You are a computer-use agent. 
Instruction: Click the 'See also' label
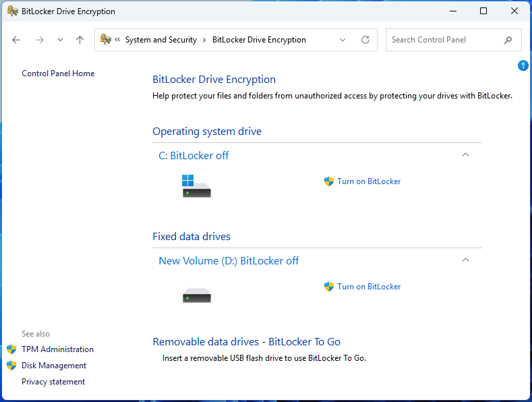pos(36,334)
